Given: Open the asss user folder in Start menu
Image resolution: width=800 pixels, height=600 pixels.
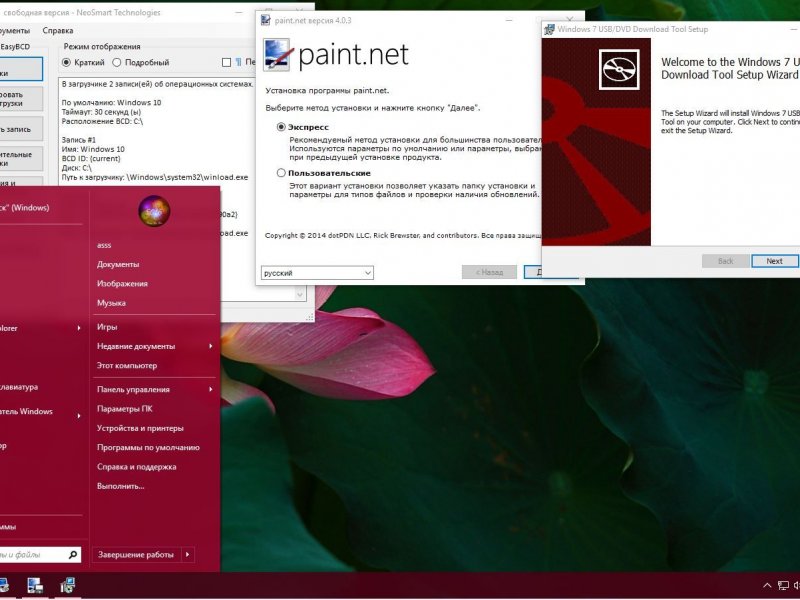Looking at the screenshot, I should click(x=104, y=245).
